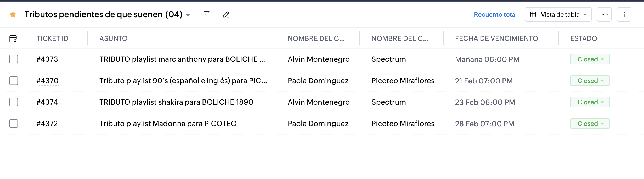Viewport: 644px width, 179px height.
Task: Click the ASUNTO column header
Action: tap(114, 38)
